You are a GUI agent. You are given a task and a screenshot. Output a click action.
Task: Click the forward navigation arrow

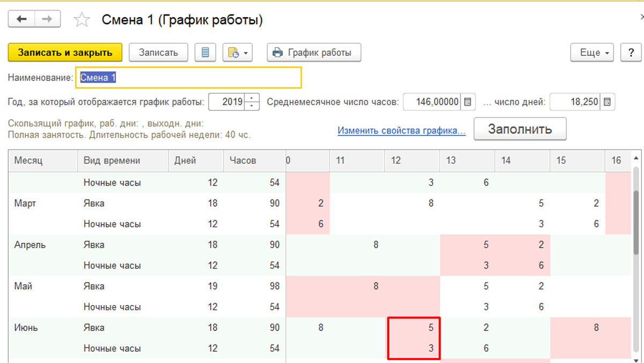[47, 20]
